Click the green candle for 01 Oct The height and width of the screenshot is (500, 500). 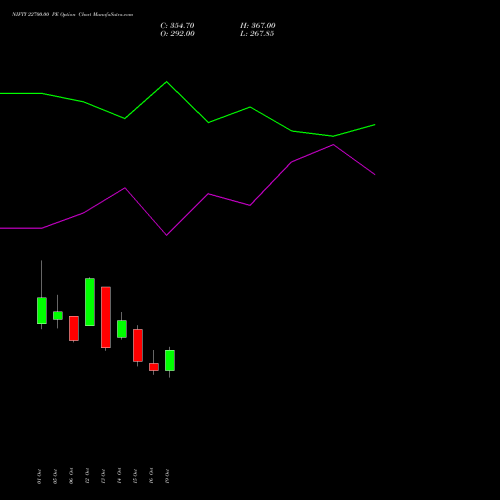[42, 310]
